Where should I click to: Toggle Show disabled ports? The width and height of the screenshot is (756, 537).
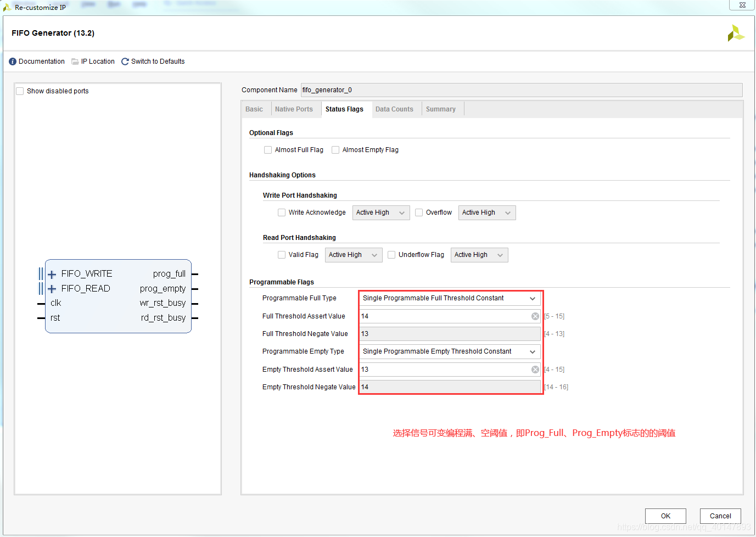coord(20,91)
